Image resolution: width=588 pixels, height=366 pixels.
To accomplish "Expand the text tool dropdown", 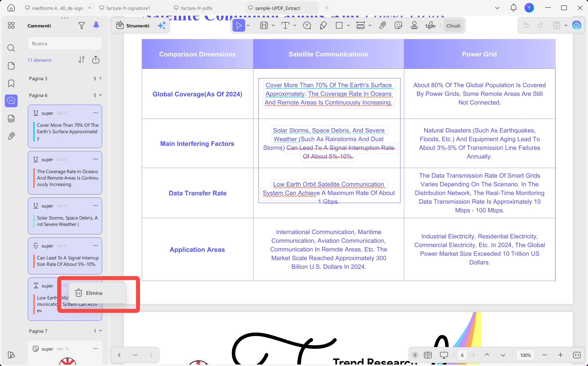I will tap(295, 26).
